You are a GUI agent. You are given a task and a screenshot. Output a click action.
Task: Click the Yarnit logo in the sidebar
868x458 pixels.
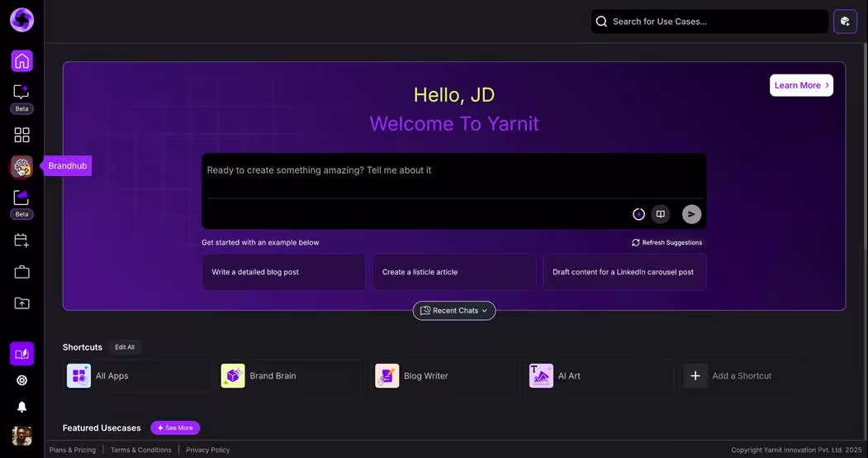coord(22,20)
